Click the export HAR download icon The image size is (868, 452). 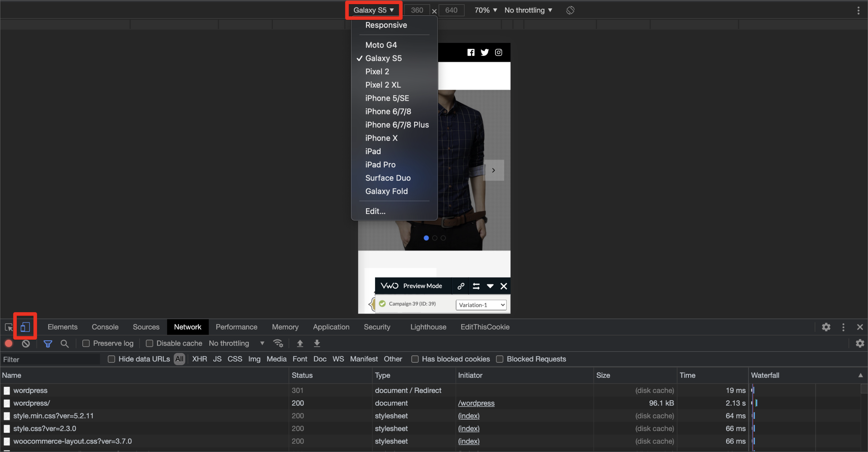[317, 344]
